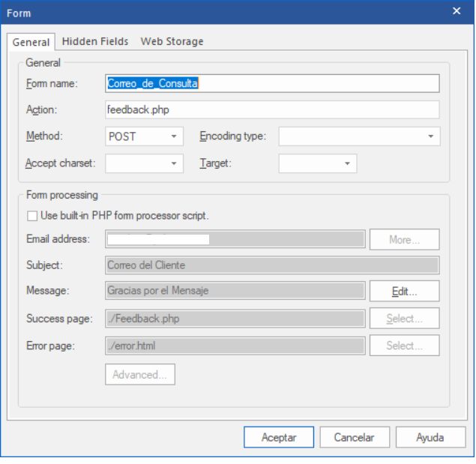Click the Edit... button for Message
Screen dimensions: 476x464
[404, 291]
